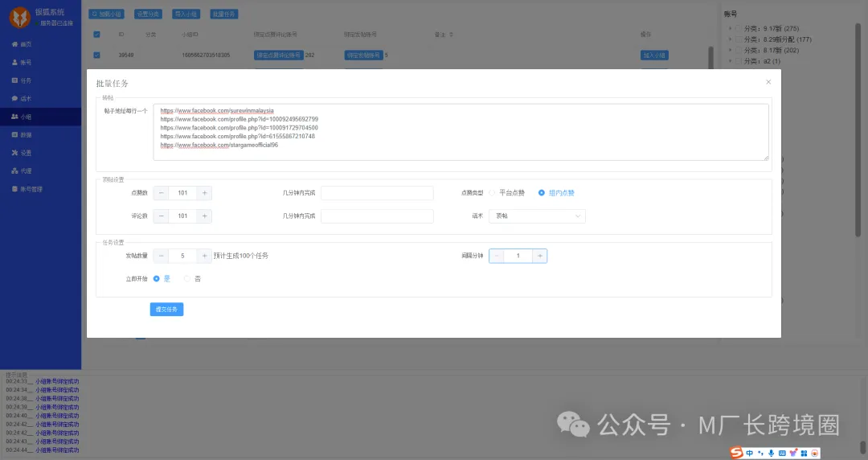868x460 pixels.
Task: Click the 发帖数量 value field 5
Action: tap(182, 256)
